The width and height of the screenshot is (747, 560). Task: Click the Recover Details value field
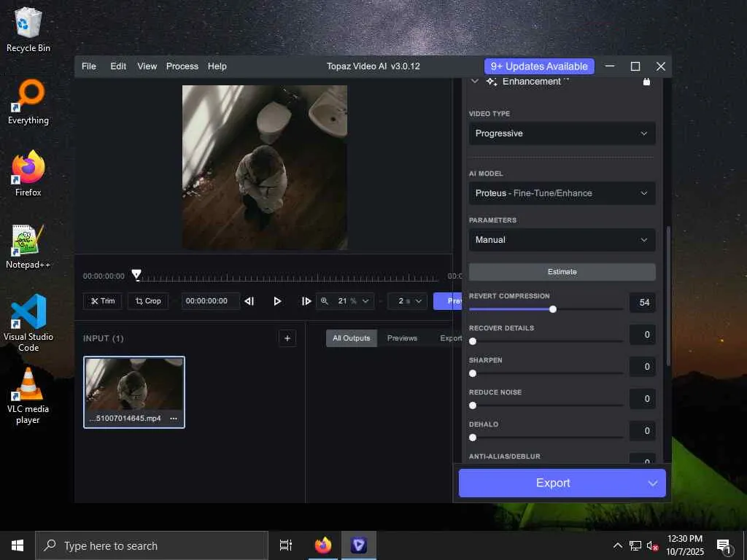pos(642,335)
